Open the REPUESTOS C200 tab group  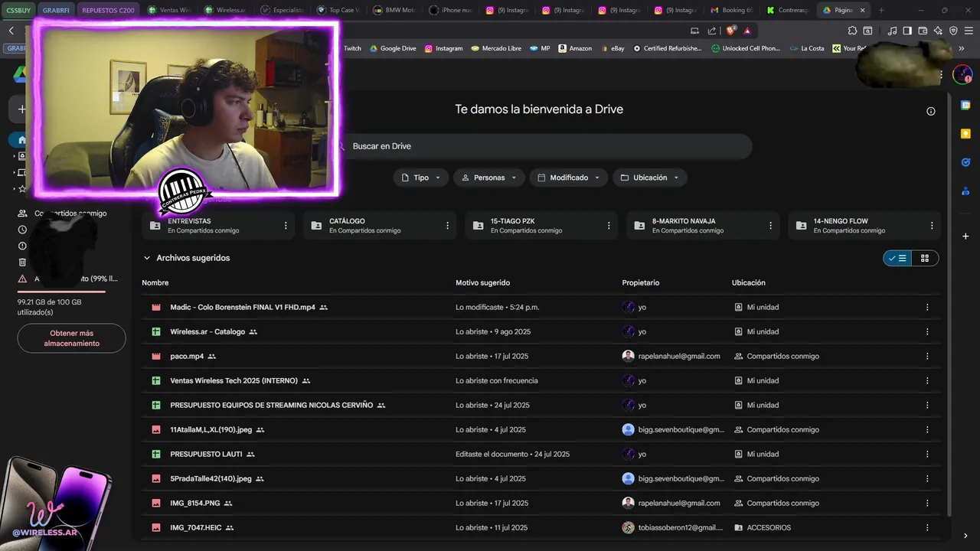(x=108, y=10)
